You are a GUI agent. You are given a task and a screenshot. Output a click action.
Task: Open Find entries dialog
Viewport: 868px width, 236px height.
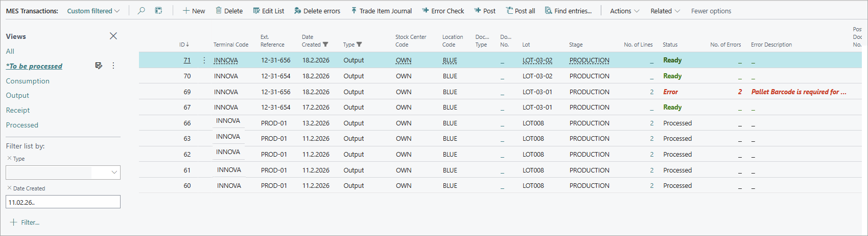tap(568, 11)
